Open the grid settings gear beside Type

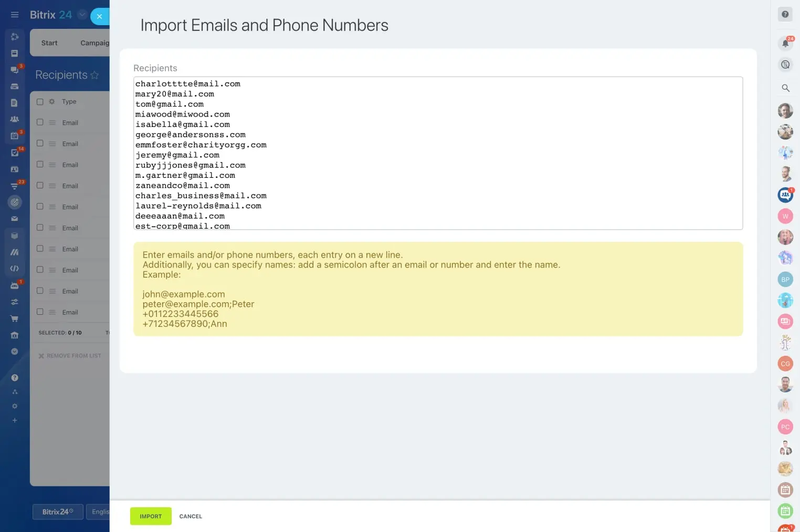(x=52, y=102)
